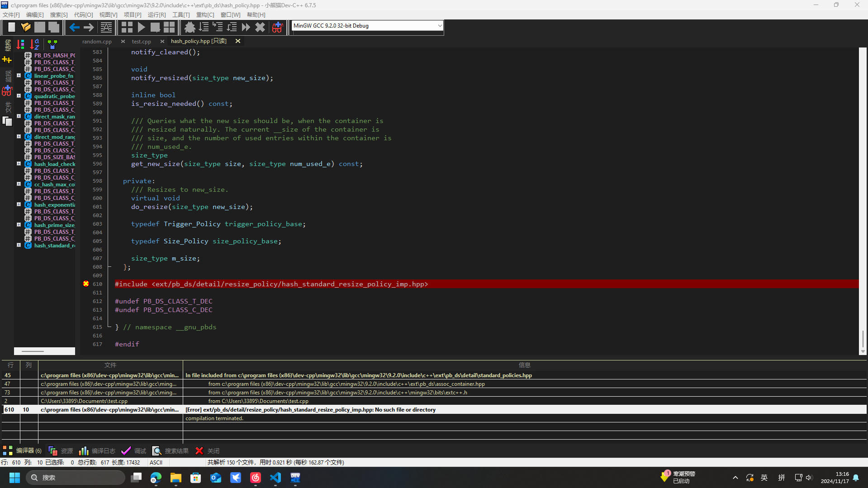Expand the linear_probe_fn tree node

click(x=19, y=76)
